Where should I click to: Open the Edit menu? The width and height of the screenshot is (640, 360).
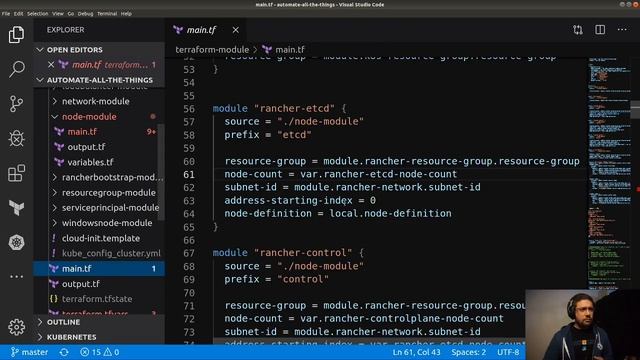tap(18, 13)
